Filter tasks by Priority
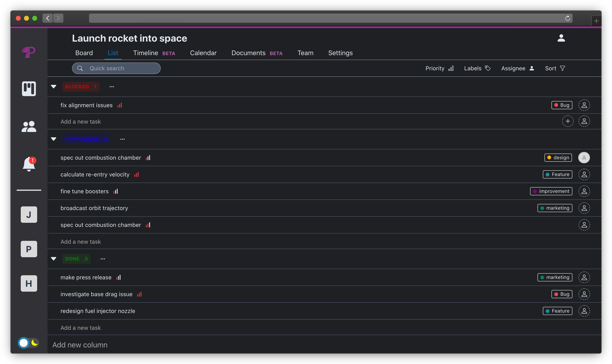This screenshot has width=612, height=364. pos(439,68)
